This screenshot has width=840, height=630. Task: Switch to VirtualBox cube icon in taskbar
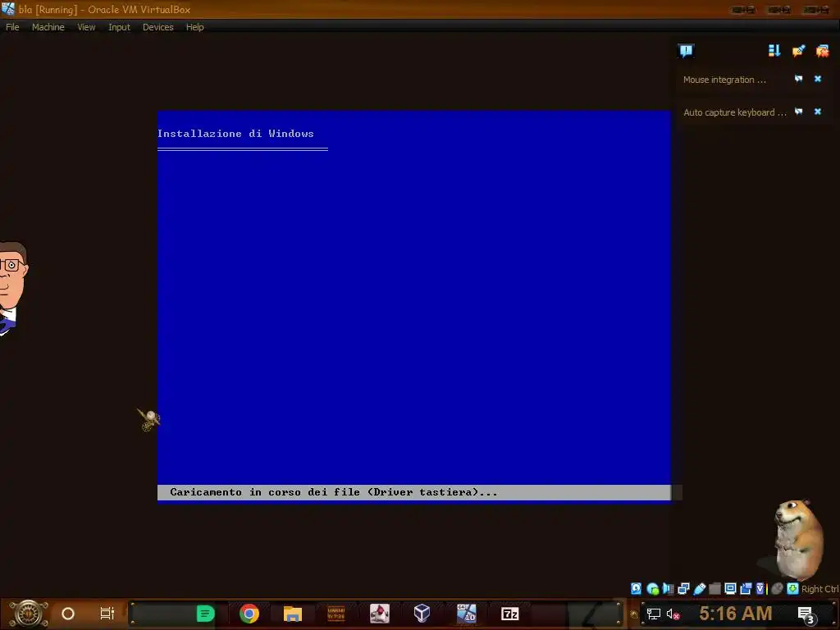[422, 614]
